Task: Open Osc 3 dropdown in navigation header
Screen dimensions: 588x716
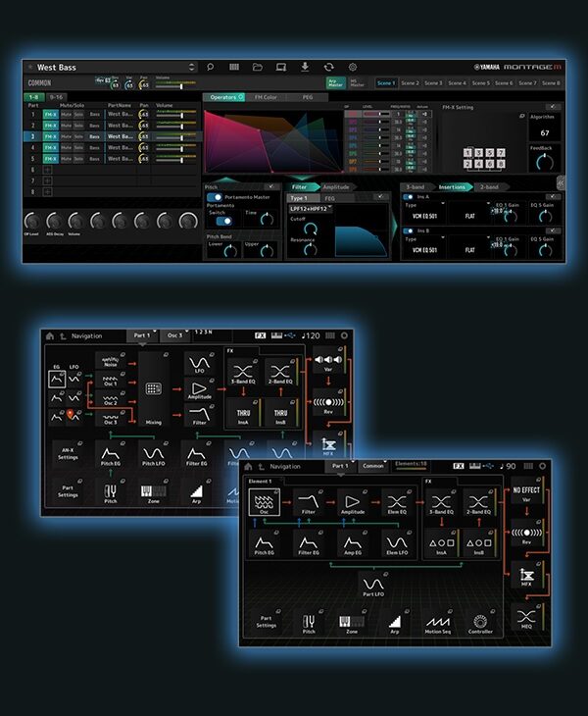Action: click(175, 335)
